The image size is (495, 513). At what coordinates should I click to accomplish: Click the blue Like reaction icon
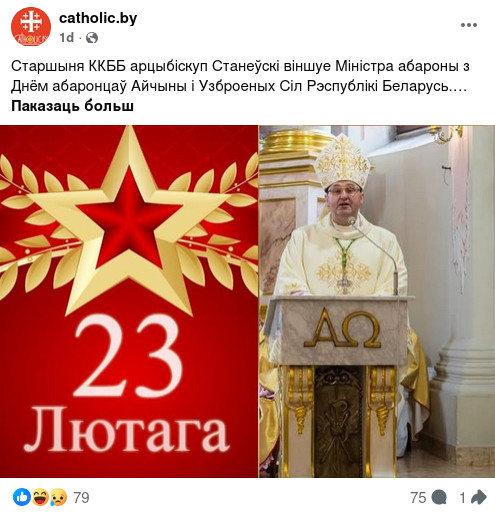pos(22,497)
